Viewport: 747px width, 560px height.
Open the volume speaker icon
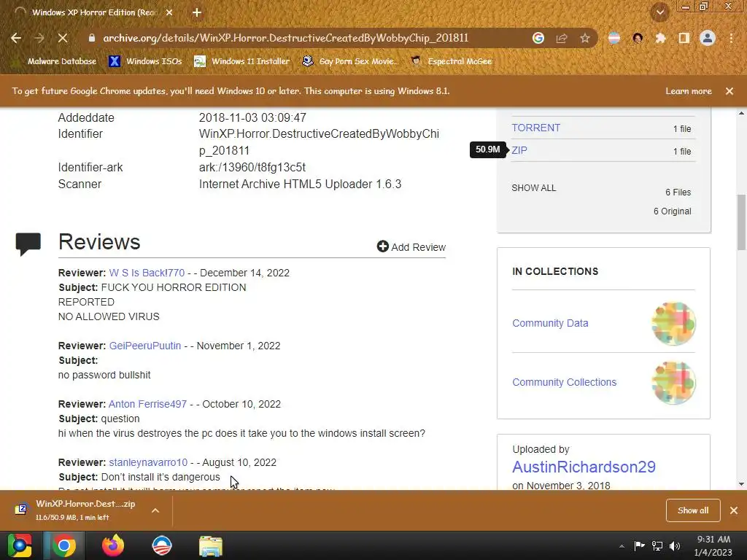tap(675, 545)
